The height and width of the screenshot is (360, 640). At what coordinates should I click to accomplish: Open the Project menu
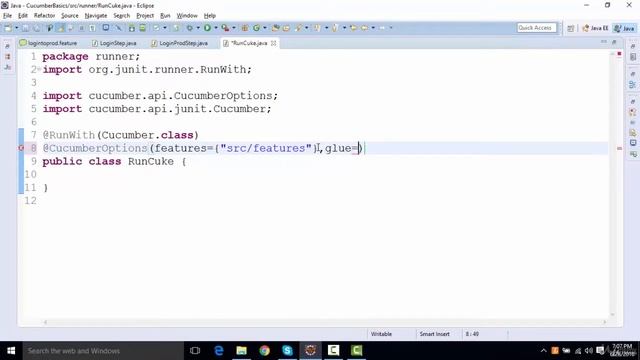point(145,16)
